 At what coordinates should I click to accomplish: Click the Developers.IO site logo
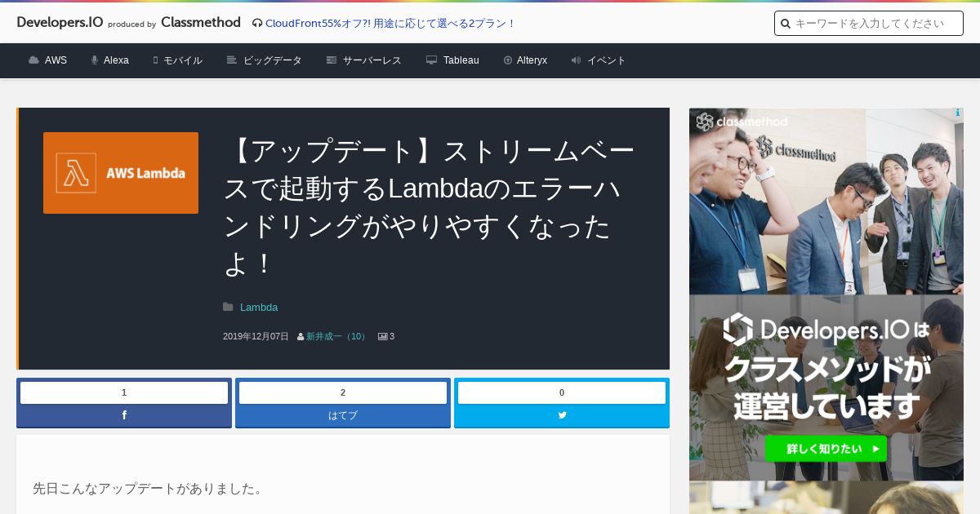60,23
